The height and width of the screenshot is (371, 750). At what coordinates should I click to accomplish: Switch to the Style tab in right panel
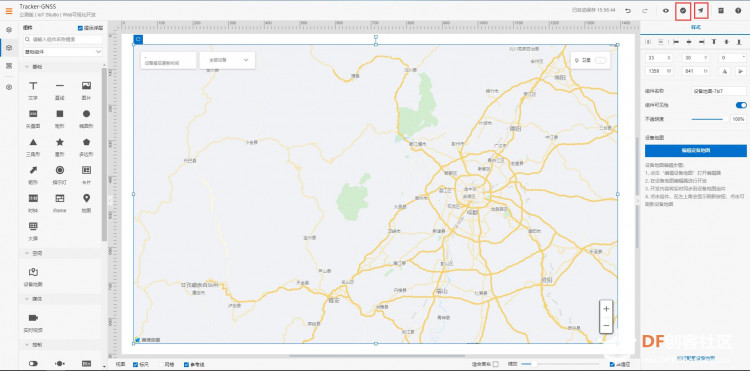coord(695,28)
